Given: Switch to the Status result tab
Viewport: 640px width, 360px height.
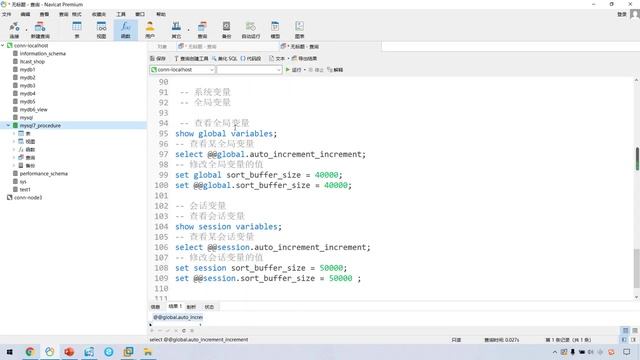Looking at the screenshot, I should [209, 307].
